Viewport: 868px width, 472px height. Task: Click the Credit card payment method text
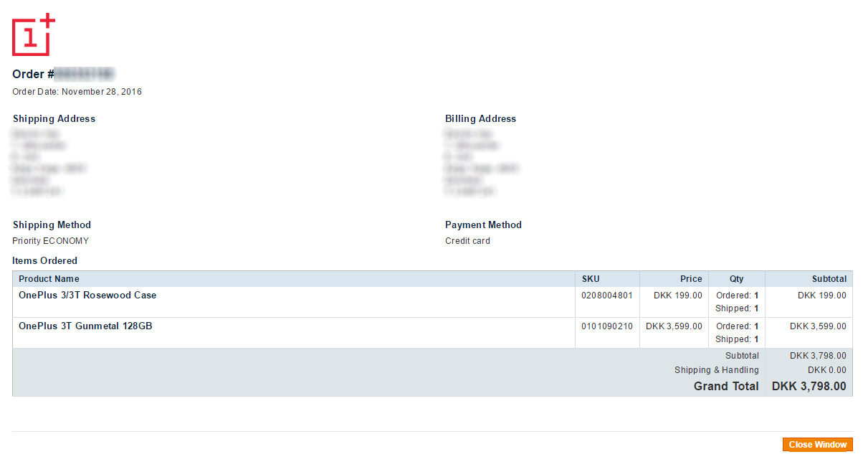tap(467, 241)
